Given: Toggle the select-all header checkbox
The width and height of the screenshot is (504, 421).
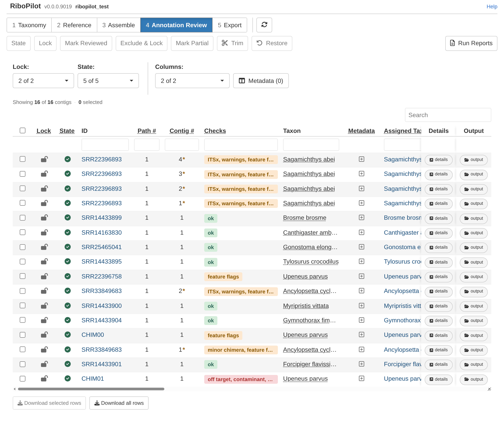Looking at the screenshot, I should click(23, 130).
